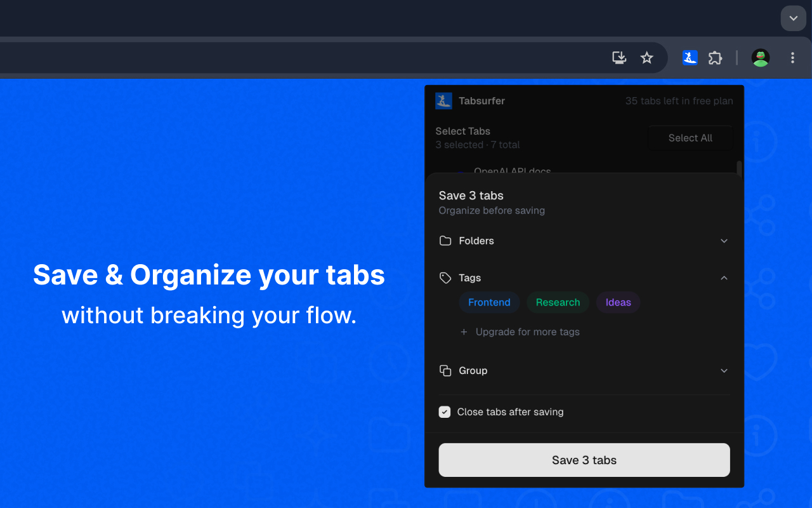Expand the Group section chevron
This screenshot has height=508, width=812.
[x=724, y=370]
